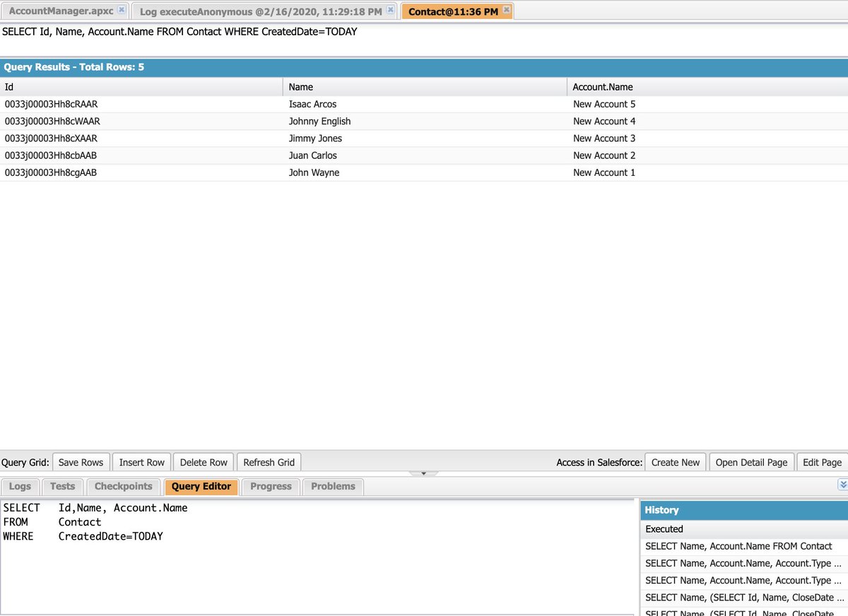The width and height of the screenshot is (848, 616).
Task: Select Id cell 0033j00003Hh8cgAAB
Action: tap(141, 172)
